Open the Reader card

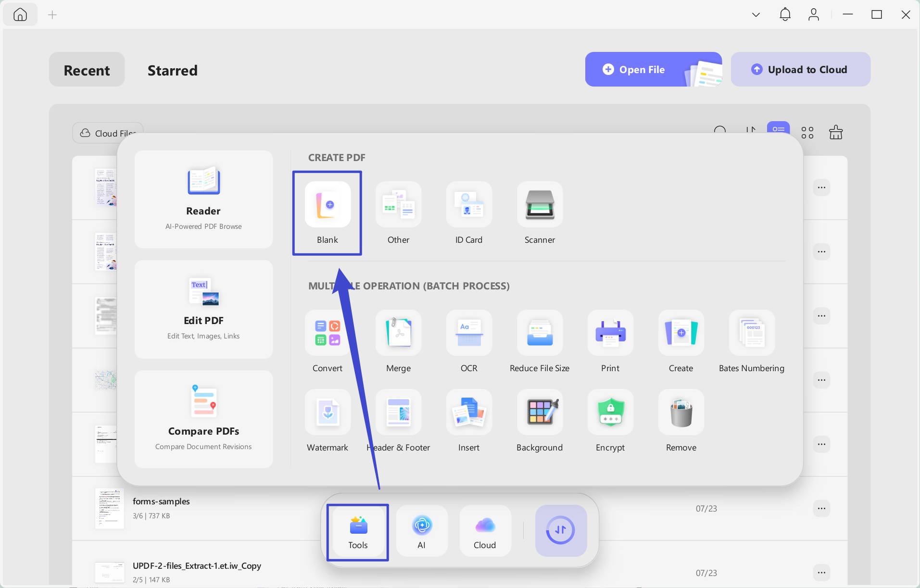pos(203,199)
